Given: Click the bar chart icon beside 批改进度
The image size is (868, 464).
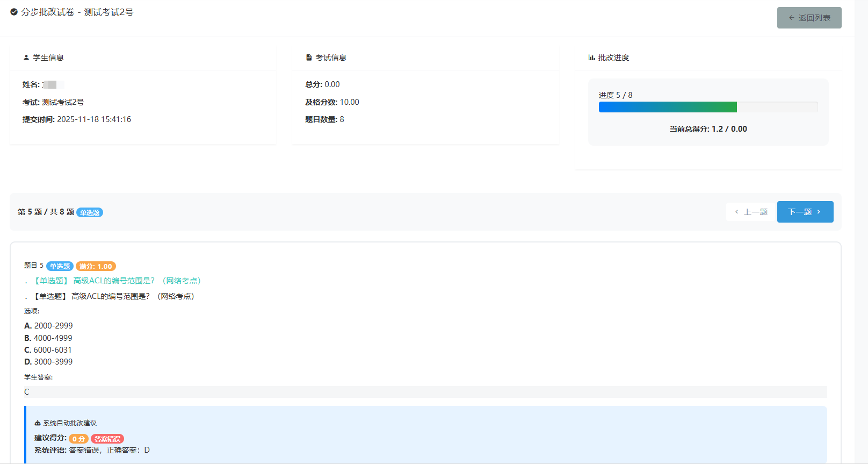Looking at the screenshot, I should 591,58.
